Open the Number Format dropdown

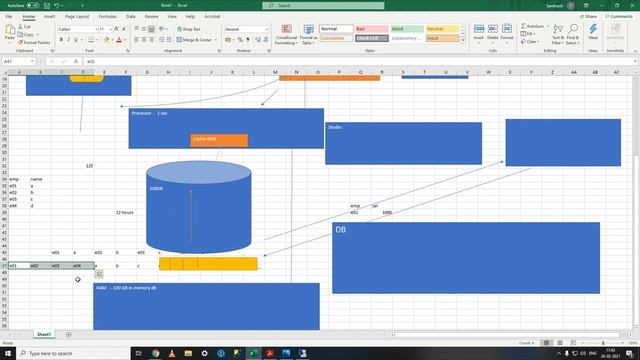(267, 29)
